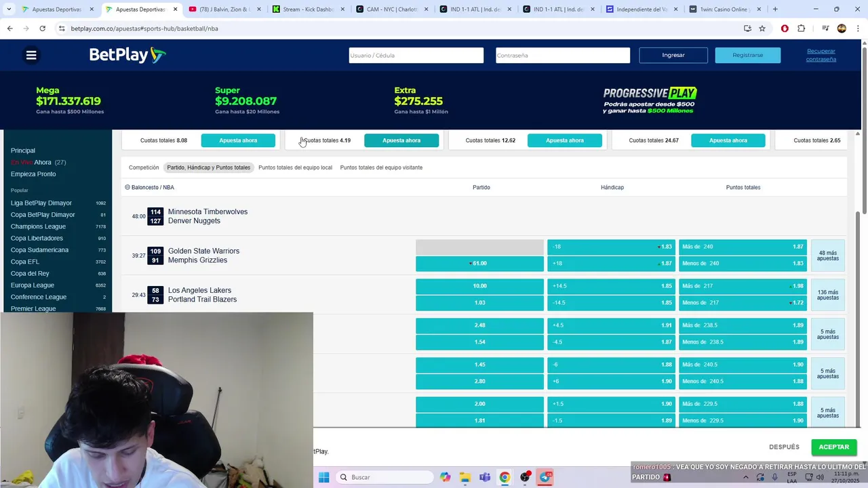Dismiss cookie notice with DESPUÉS

coord(784,447)
